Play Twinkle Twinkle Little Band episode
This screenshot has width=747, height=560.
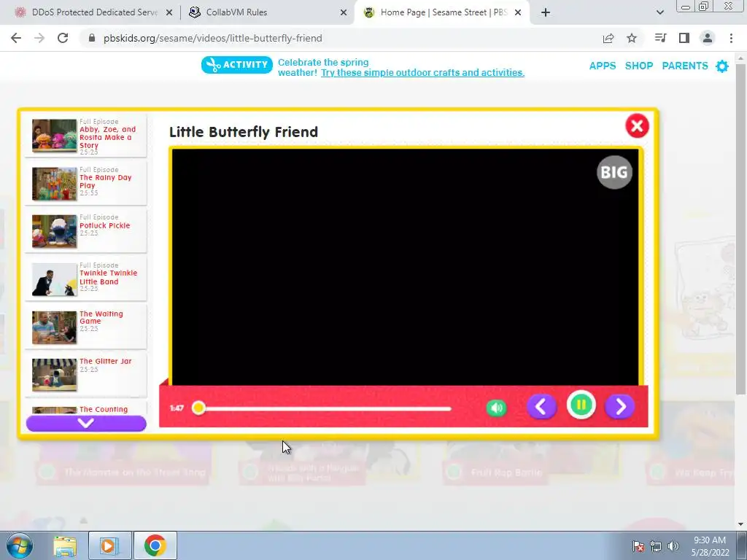click(86, 279)
